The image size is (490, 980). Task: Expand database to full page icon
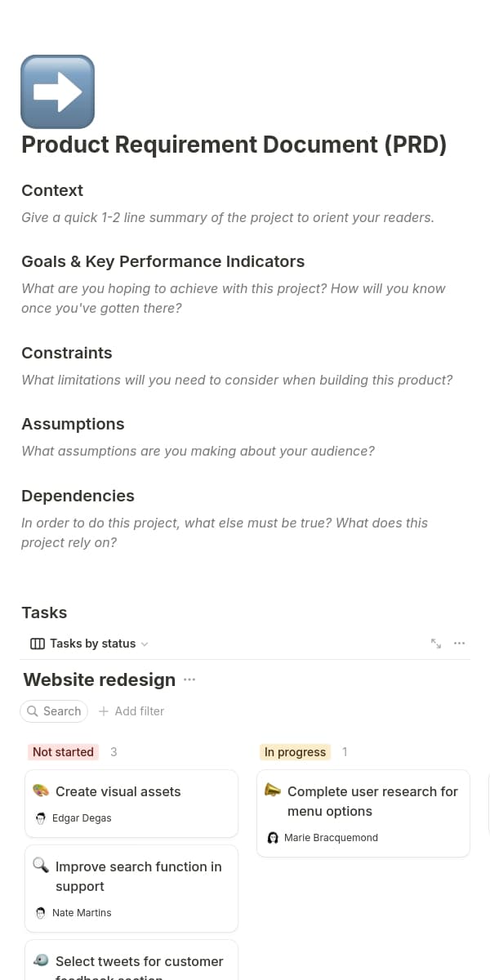pos(436,644)
